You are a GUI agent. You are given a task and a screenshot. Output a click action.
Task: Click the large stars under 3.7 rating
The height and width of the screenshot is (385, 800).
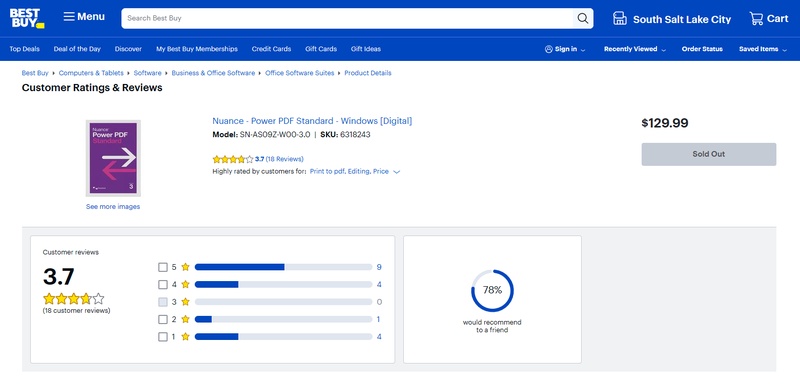coord(73,299)
